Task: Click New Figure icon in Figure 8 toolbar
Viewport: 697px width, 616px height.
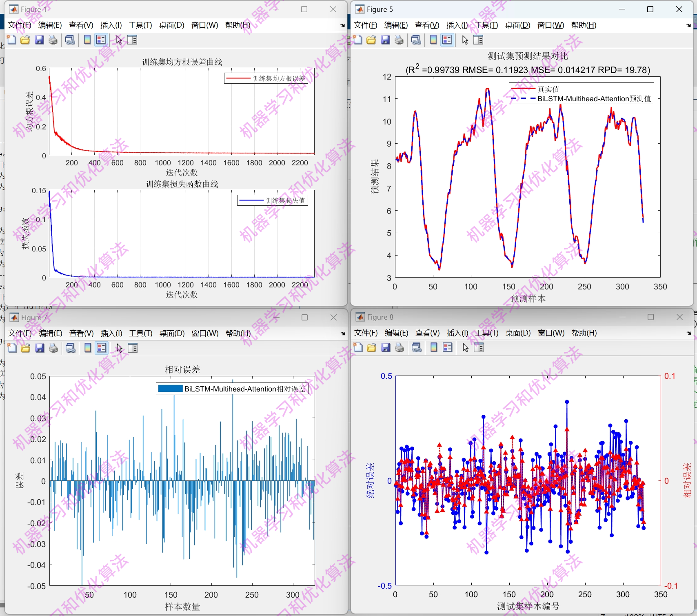Action: click(358, 347)
